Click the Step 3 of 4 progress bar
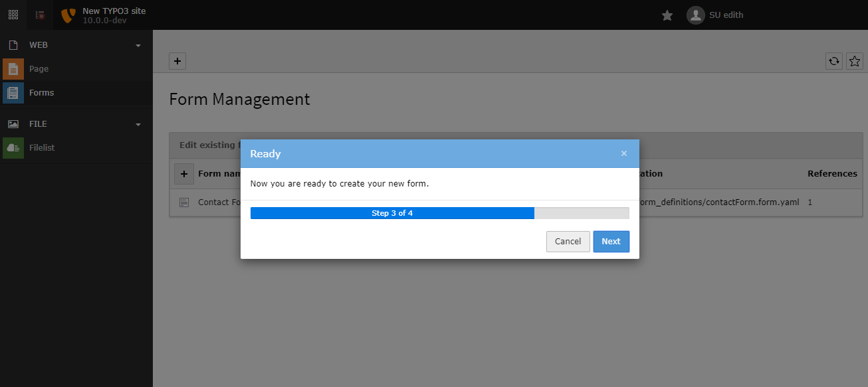Viewport: 868px width, 387px height. click(x=392, y=213)
